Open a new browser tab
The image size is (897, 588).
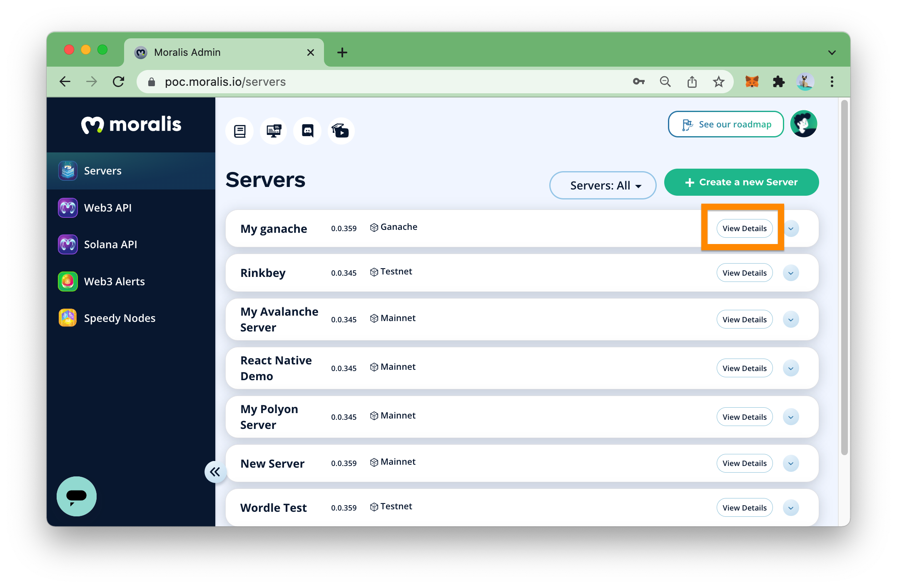click(342, 52)
